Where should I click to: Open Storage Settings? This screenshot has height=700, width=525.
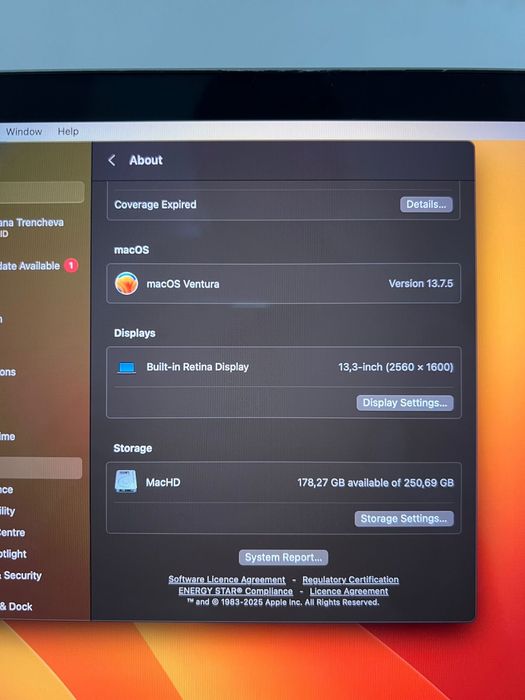(404, 519)
